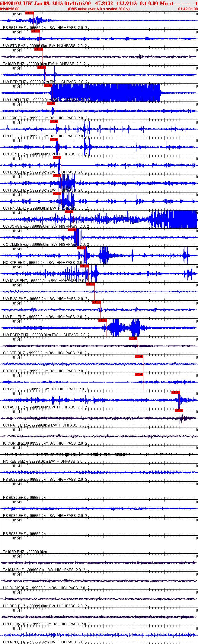This screenshot has width=198, height=644.
Task: Select the UW.STD EHZ station label
Action: click(45, 46)
